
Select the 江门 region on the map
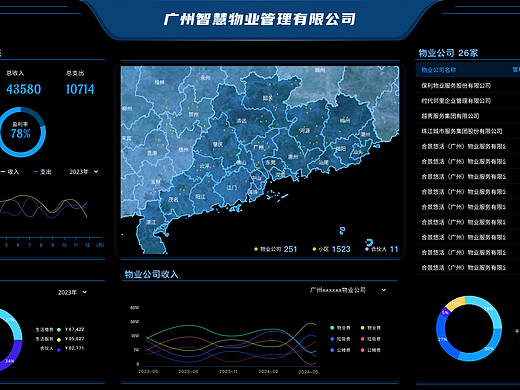(x=232, y=188)
